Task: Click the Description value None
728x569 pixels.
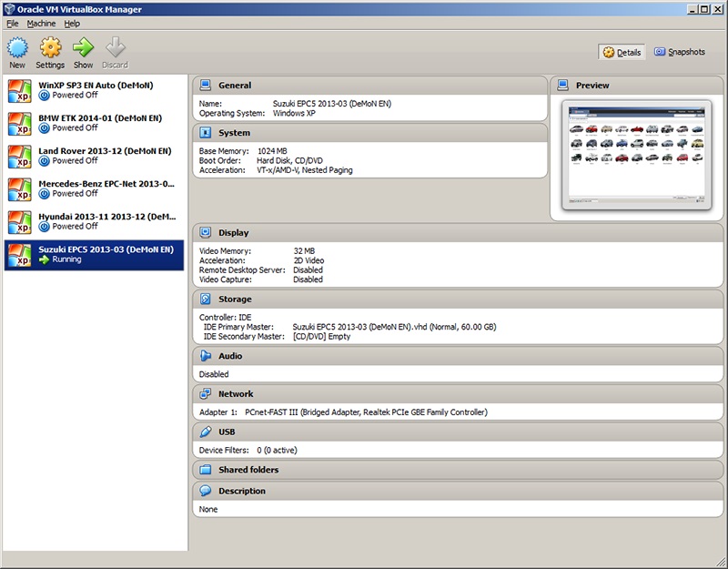Action: click(x=208, y=509)
